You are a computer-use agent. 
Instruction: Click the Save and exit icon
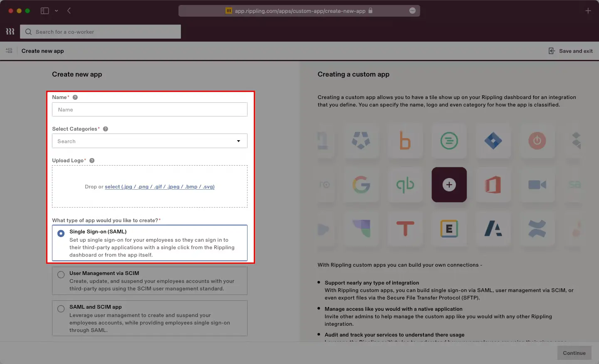(552, 51)
